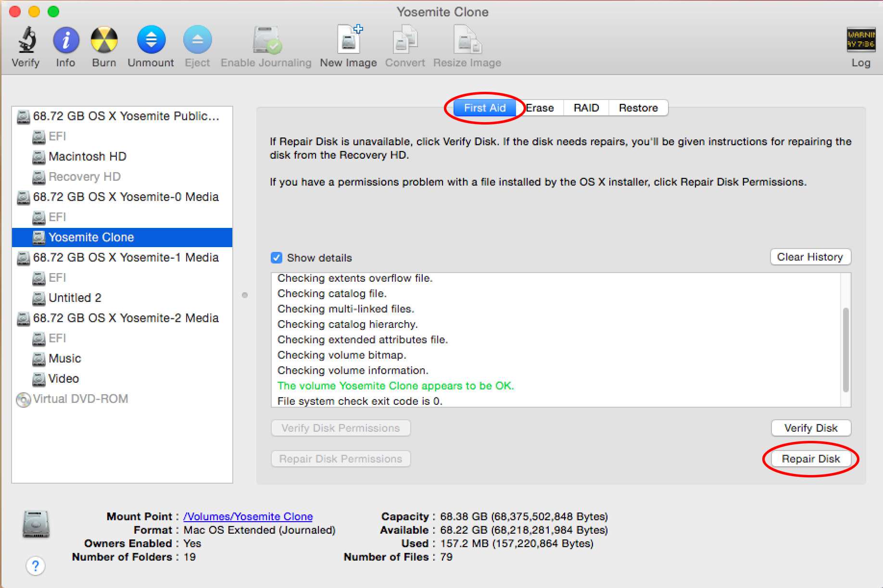Select the Recovery HD volume
Image resolution: width=883 pixels, height=588 pixels.
[x=122, y=177]
